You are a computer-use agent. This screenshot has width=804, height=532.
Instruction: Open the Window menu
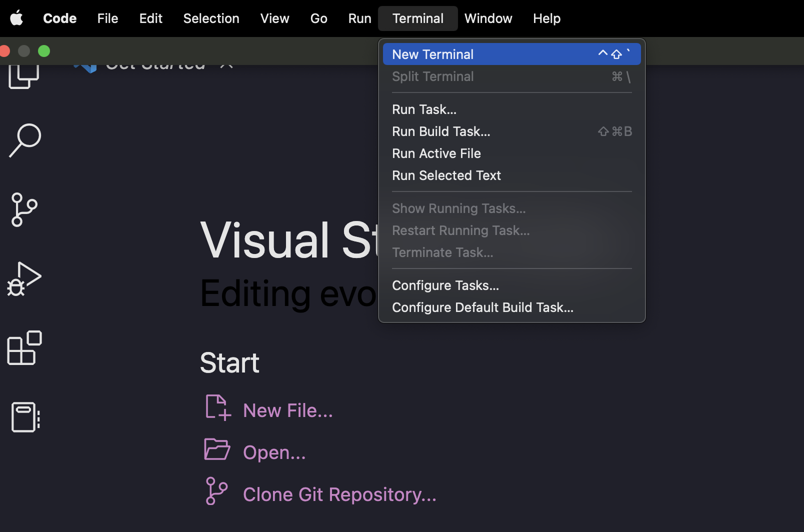(x=488, y=18)
